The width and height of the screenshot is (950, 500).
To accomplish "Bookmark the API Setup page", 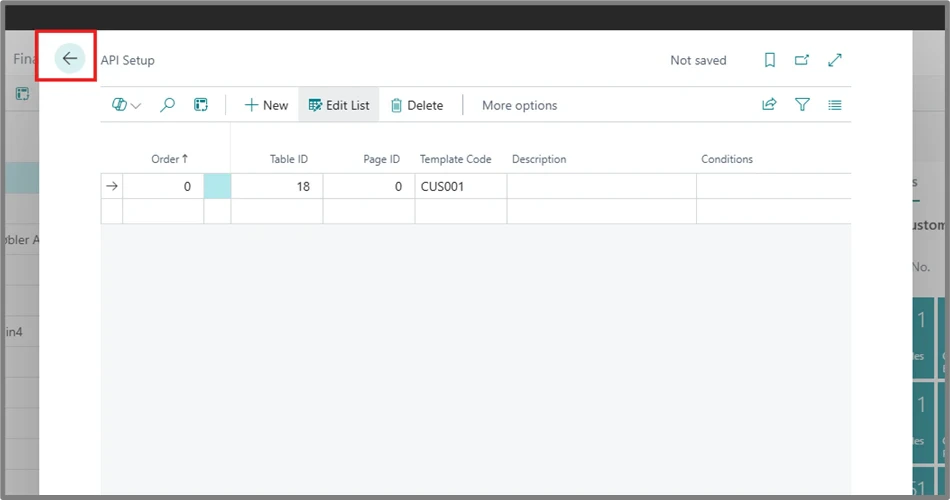I will [769, 60].
